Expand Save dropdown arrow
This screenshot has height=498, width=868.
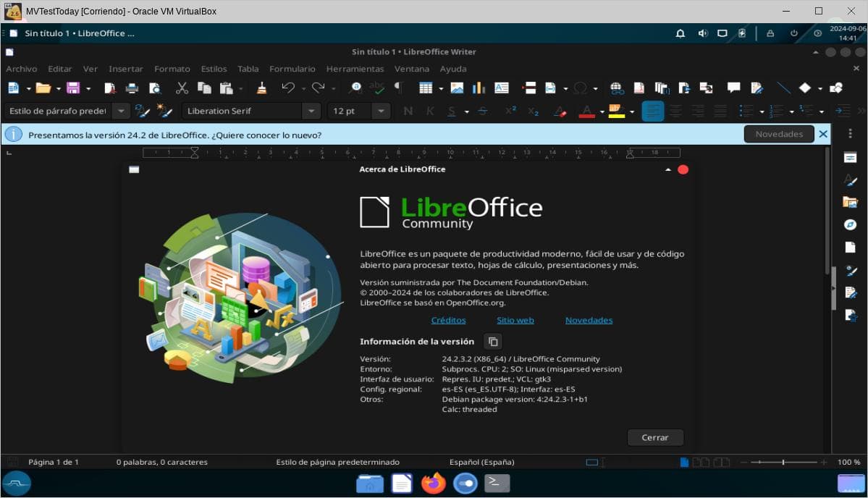click(x=88, y=88)
